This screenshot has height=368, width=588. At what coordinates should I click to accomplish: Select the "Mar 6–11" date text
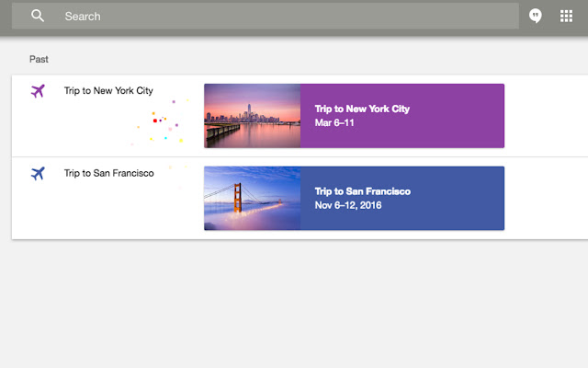[x=333, y=122]
